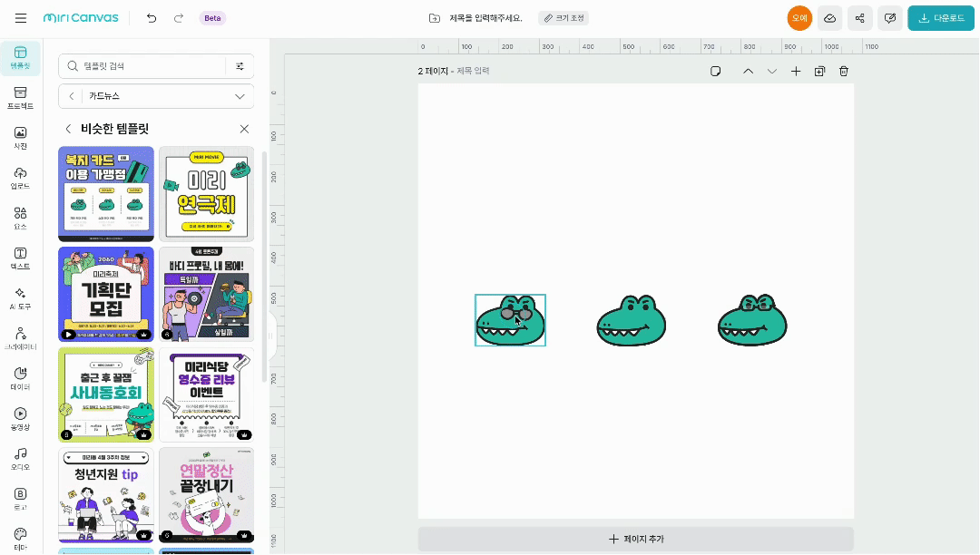Image resolution: width=980 pixels, height=555 pixels.
Task: Collapse the side panel with the handle
Action: coord(271,336)
